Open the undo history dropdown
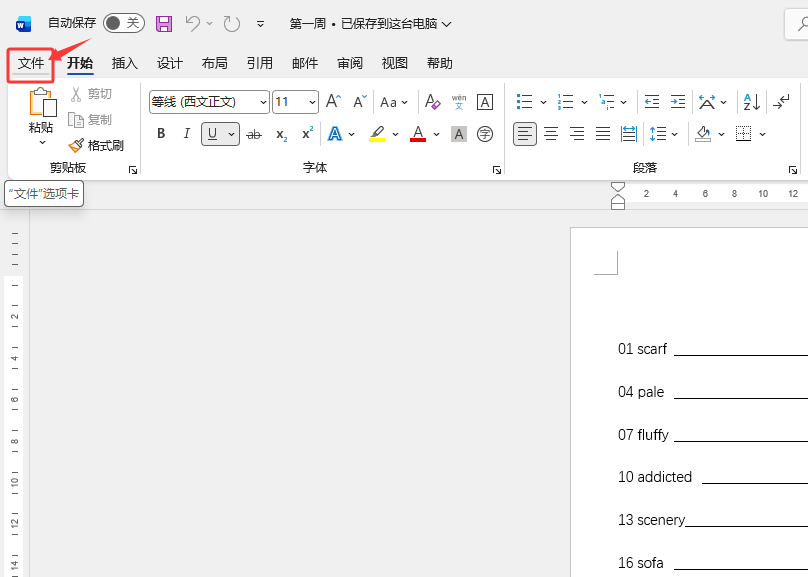 pos(209,23)
